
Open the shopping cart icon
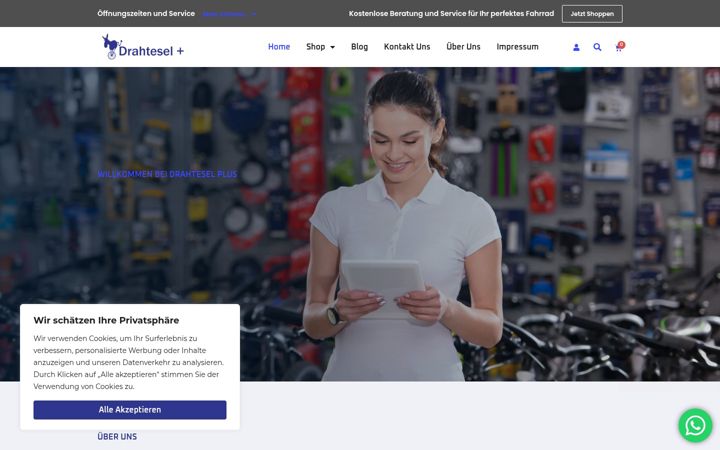pyautogui.click(x=619, y=47)
